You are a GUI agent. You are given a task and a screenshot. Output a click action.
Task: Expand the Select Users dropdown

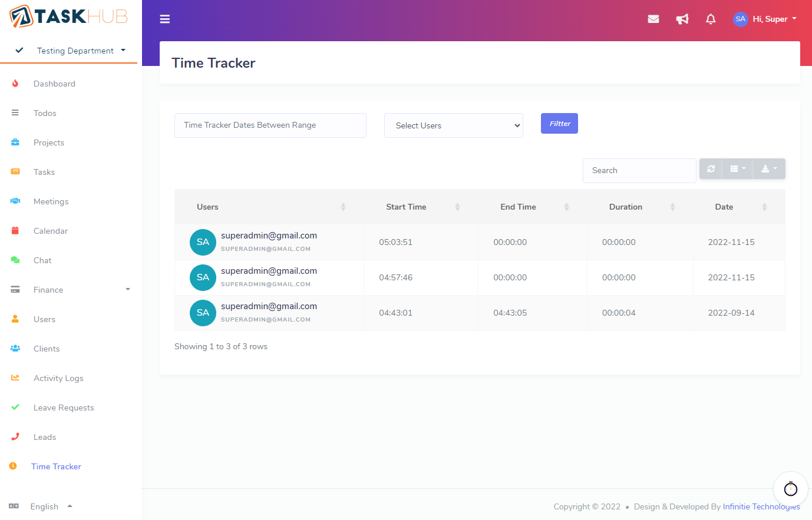pos(453,125)
